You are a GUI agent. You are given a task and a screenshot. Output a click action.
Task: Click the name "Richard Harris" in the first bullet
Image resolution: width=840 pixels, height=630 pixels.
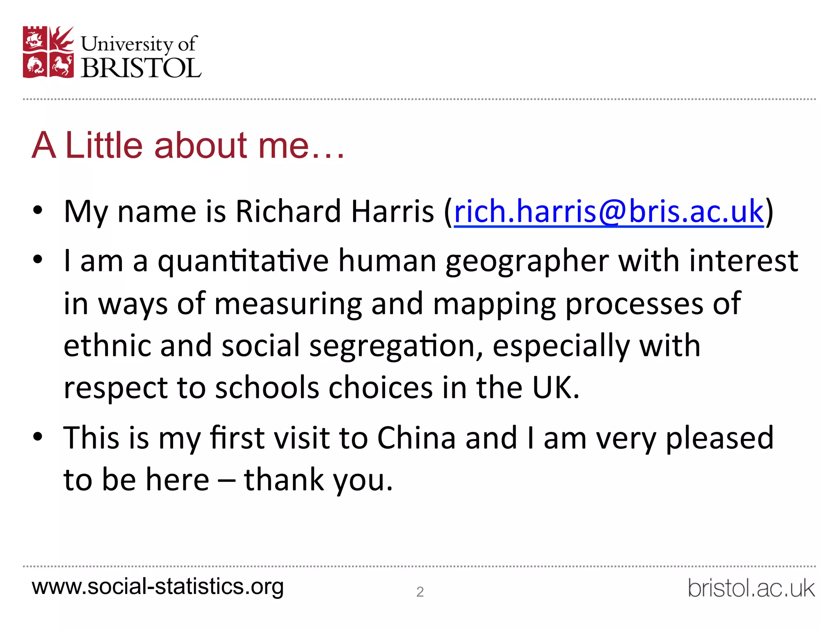point(335,211)
